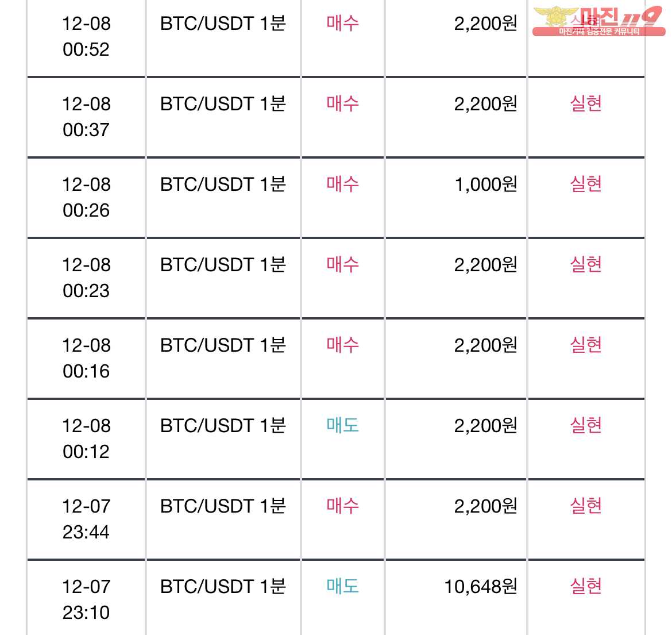Click 실현 status in the 00:16 row
Screen dimensions: 672x635
(x=586, y=345)
